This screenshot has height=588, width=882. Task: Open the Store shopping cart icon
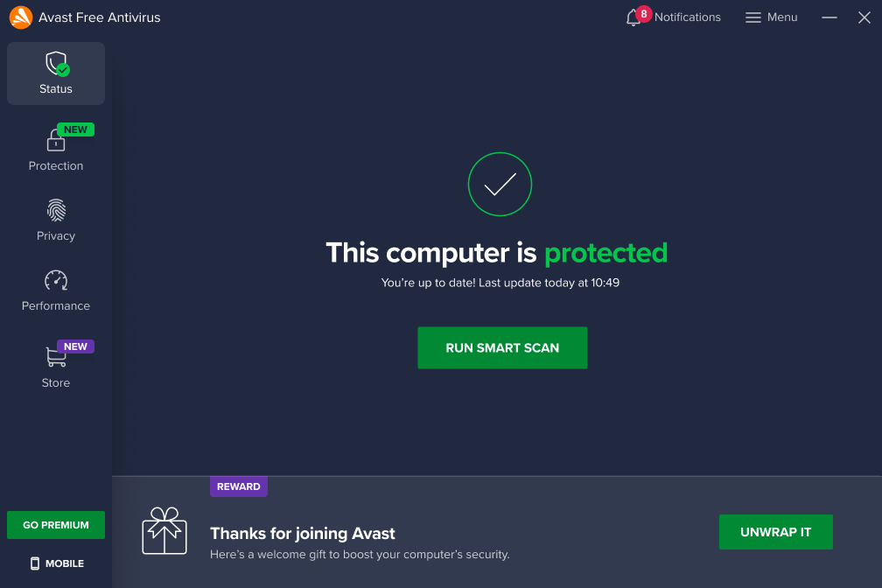pyautogui.click(x=56, y=357)
